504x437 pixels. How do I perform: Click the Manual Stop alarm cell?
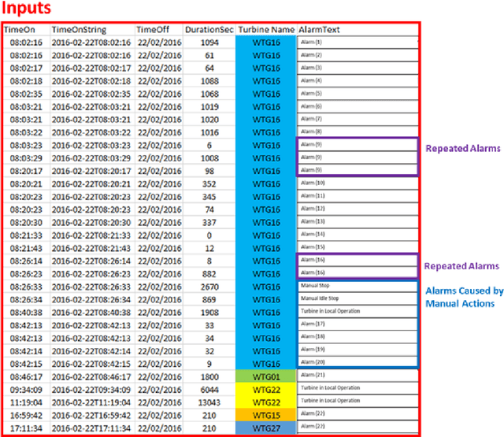tap(358, 286)
